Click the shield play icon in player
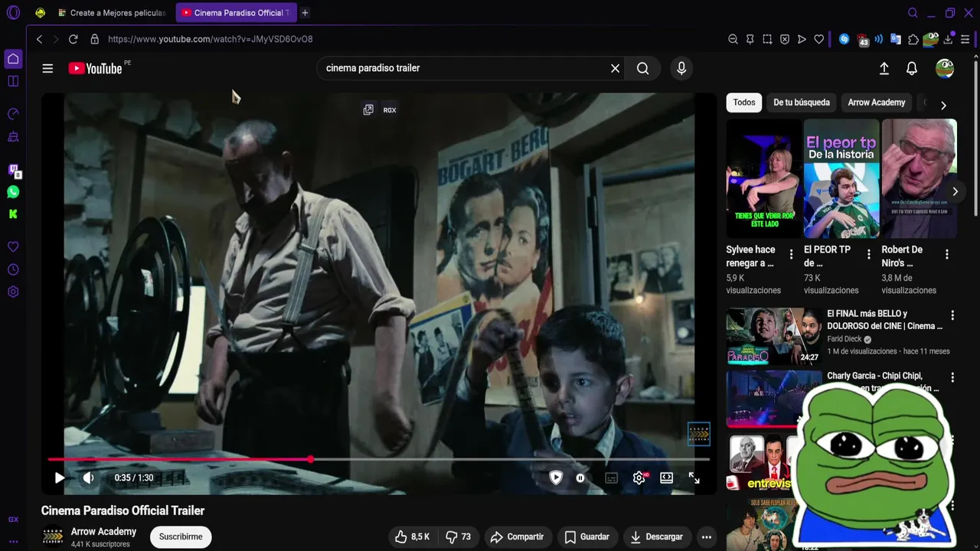This screenshot has width=980, height=551. click(556, 478)
